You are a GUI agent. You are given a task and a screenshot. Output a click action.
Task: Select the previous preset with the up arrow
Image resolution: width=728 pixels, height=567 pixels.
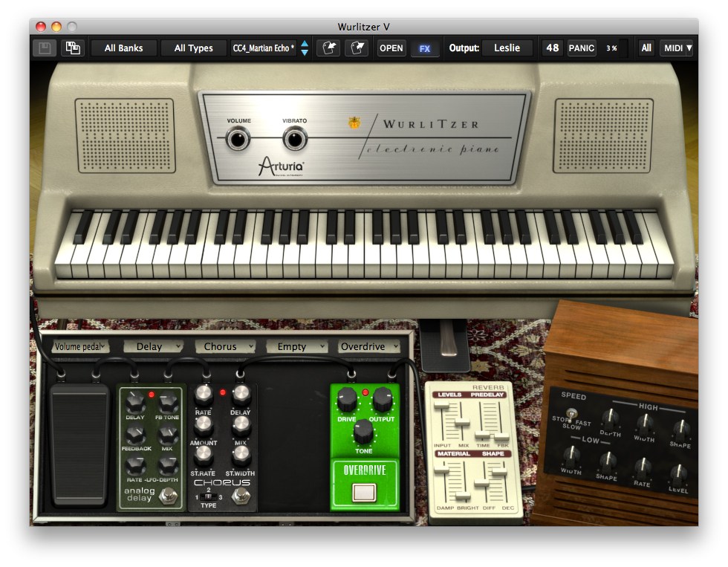coord(305,43)
